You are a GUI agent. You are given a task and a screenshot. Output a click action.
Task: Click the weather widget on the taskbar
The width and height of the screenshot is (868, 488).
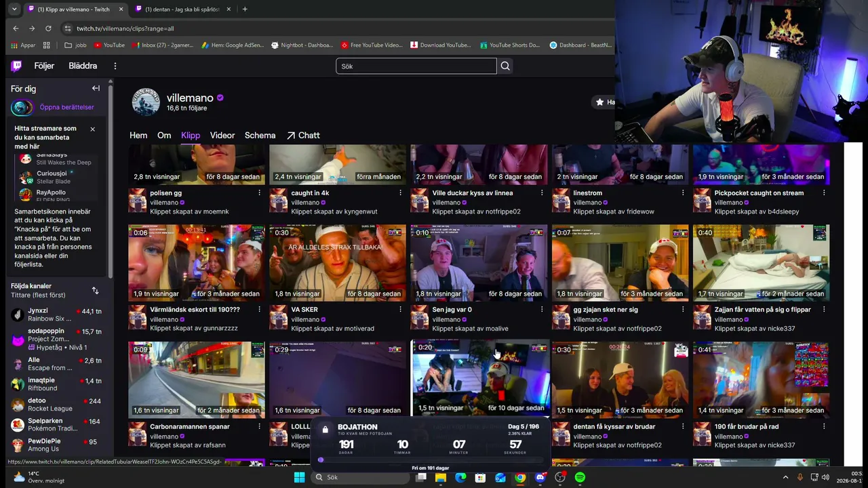39,477
